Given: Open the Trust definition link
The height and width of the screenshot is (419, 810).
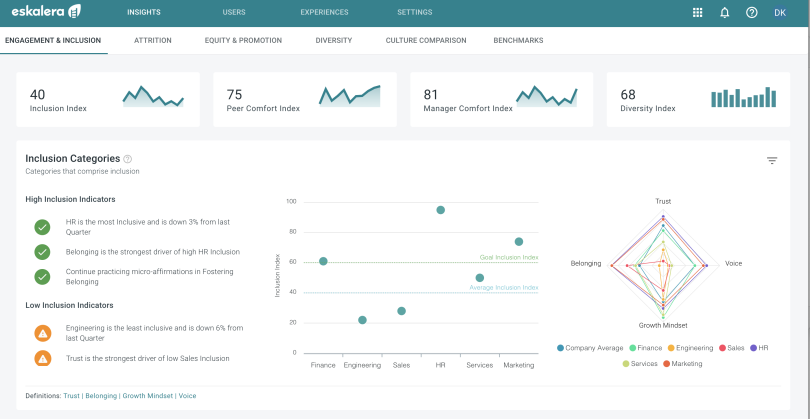Looking at the screenshot, I should click(x=71, y=396).
